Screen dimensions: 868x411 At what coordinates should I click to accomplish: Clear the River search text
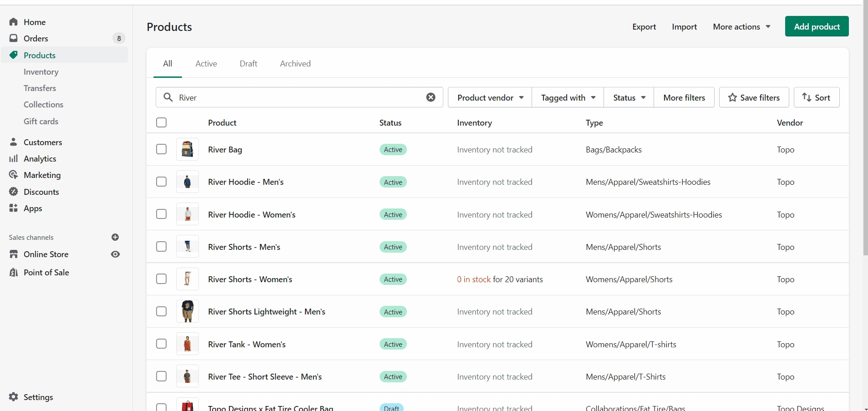[431, 97]
